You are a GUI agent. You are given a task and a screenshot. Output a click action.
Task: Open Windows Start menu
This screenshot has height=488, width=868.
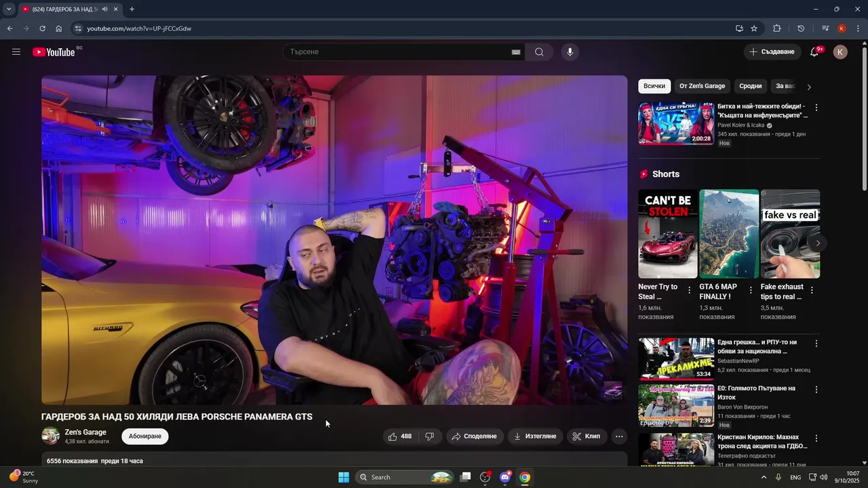(x=344, y=477)
